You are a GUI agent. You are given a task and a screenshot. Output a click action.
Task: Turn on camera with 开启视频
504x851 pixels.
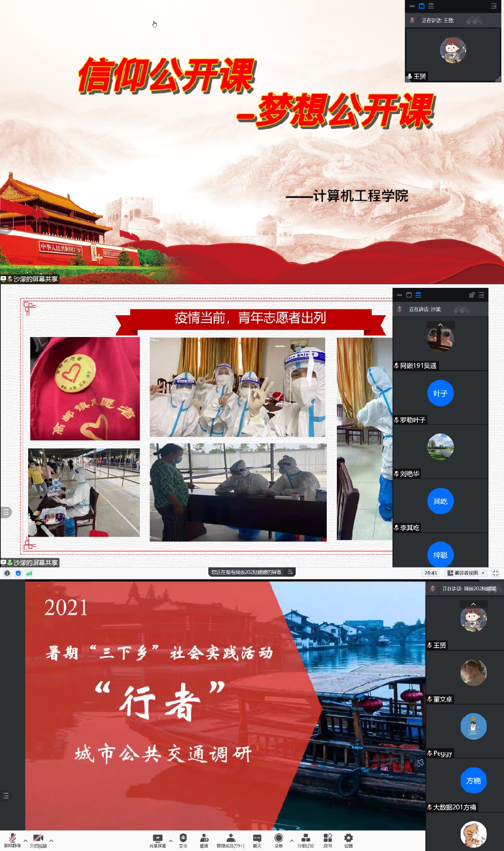point(38,840)
